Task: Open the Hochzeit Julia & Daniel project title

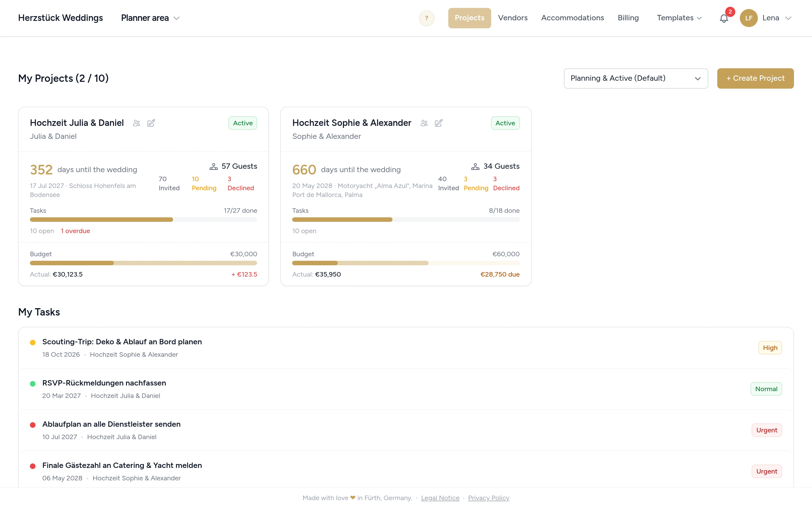Action: pyautogui.click(x=77, y=123)
